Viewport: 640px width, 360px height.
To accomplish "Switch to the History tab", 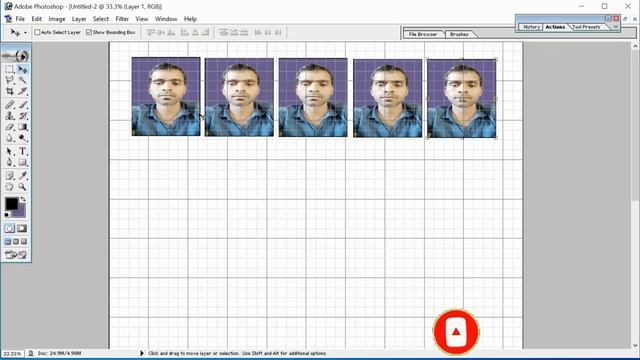I will point(531,27).
